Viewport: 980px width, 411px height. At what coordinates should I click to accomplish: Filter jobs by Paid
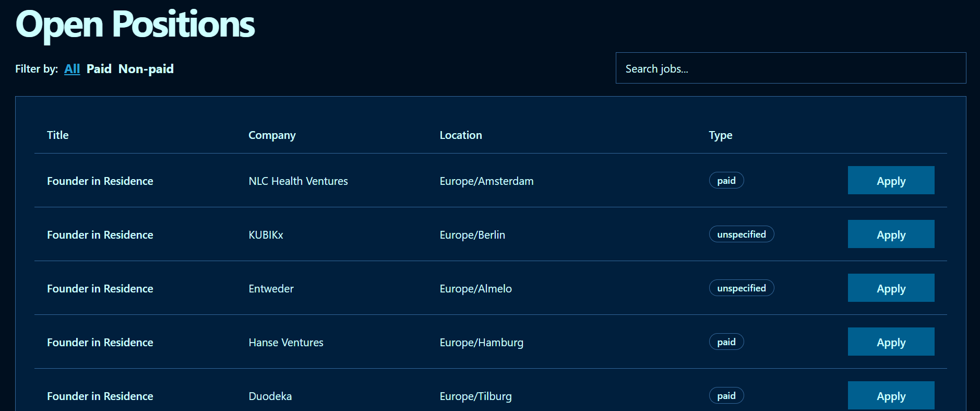pos(99,69)
